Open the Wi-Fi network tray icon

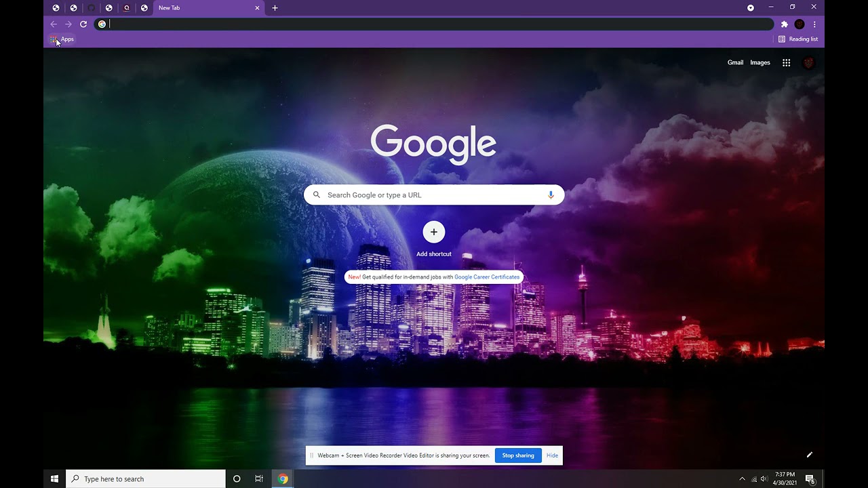pyautogui.click(x=754, y=479)
